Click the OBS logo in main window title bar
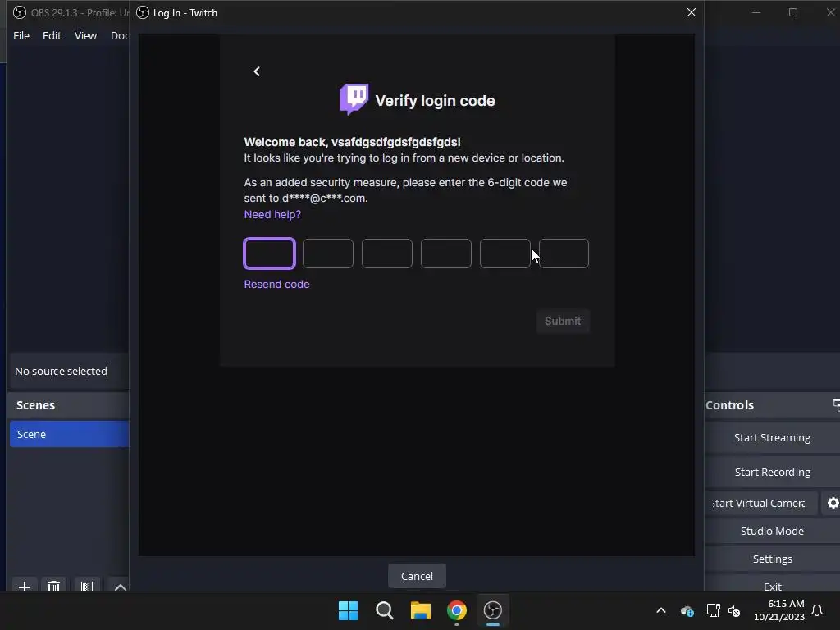840x630 pixels. [x=20, y=12]
